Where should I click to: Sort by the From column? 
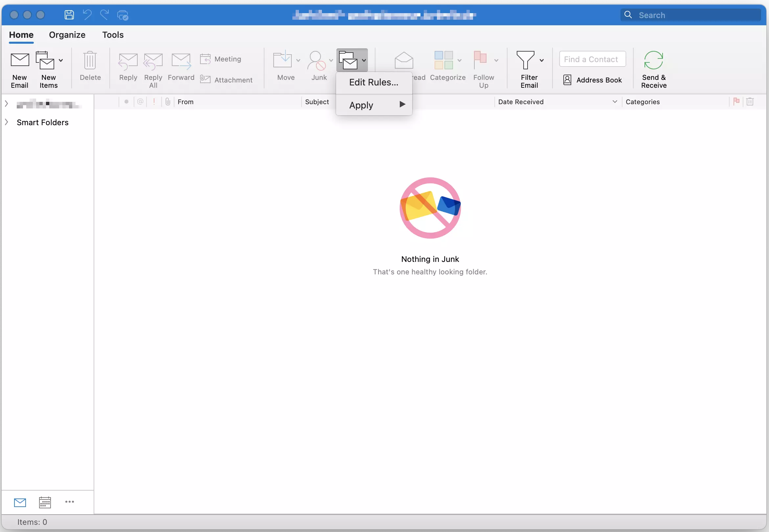pyautogui.click(x=186, y=102)
